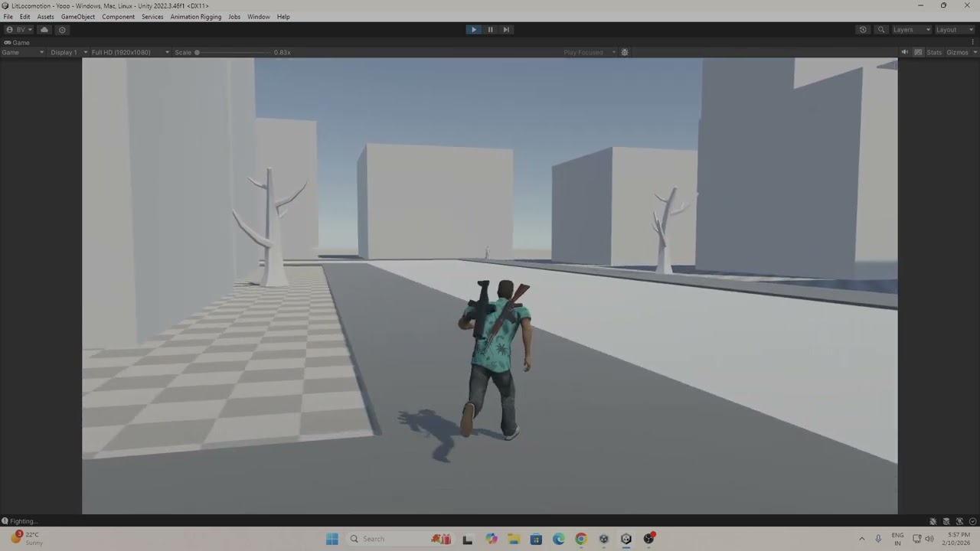Open the GameObject menu
Screen dimensions: 980x551
[x=78, y=17]
